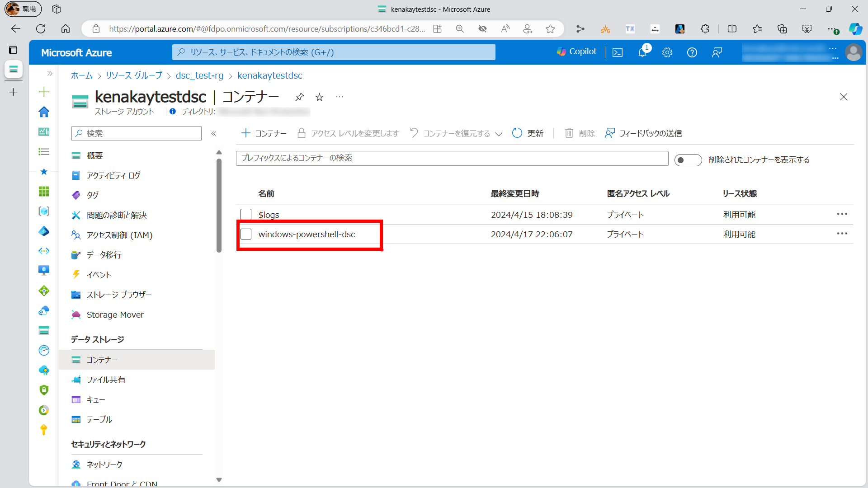Open ファイル共有 in the resource menu
The width and height of the screenshot is (868, 488).
(x=106, y=380)
